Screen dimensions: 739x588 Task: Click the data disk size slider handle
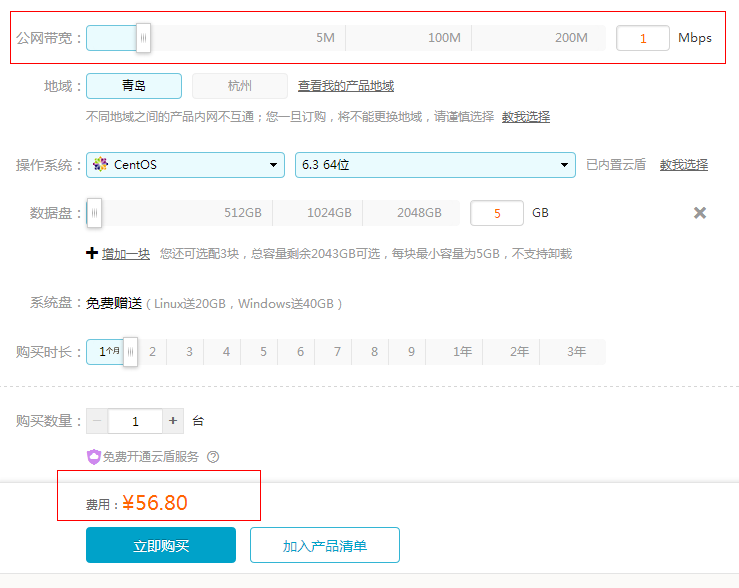point(94,213)
